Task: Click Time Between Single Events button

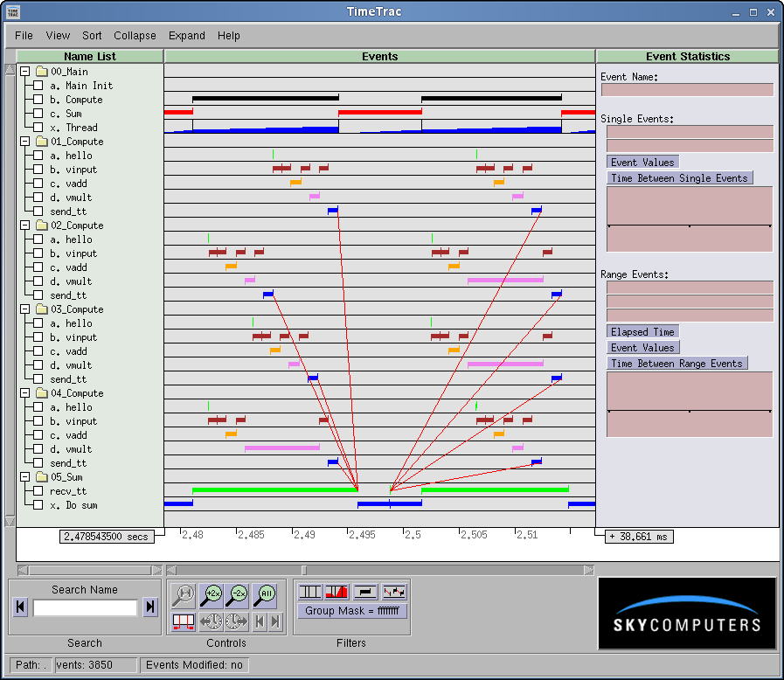Action: pyautogui.click(x=679, y=178)
